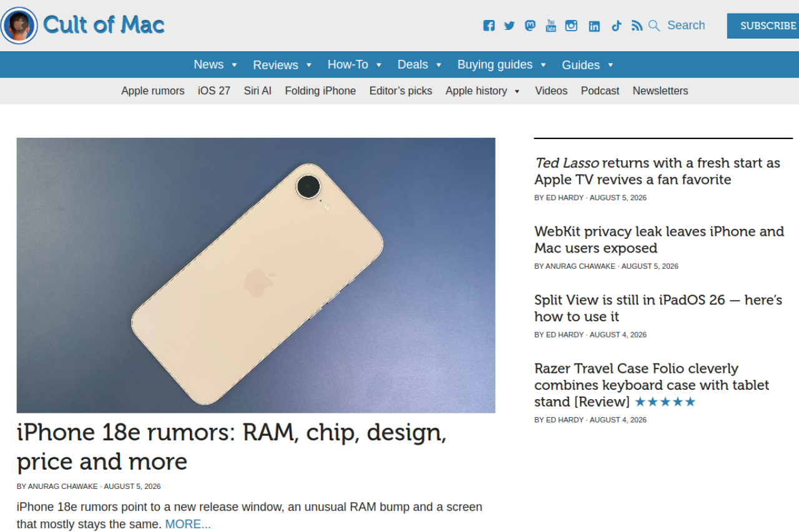The width and height of the screenshot is (799, 532).
Task: Click the MORE... link under iPhone 18e summary
Action: coord(188,525)
